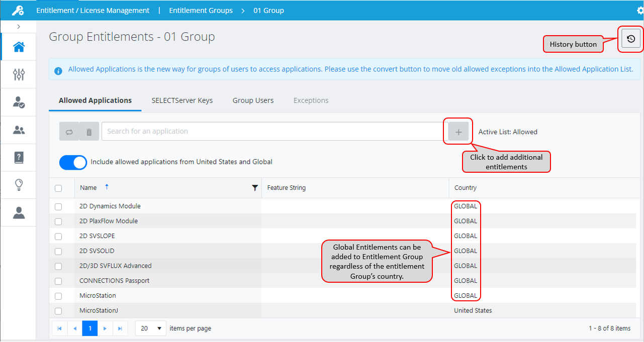Click the convert arrows icon button
Image resolution: width=644 pixels, height=342 pixels.
click(69, 132)
